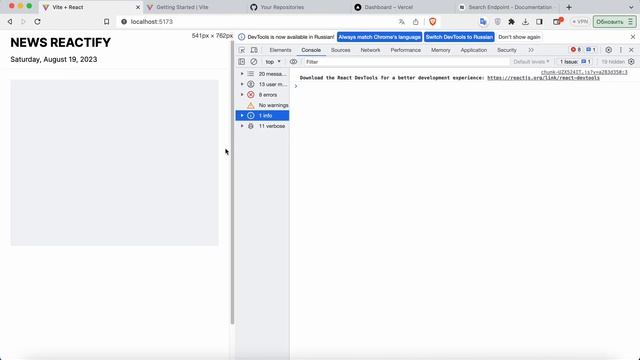The image size is (640, 360).
Task: Close the Vite + React tab
Action: click(x=138, y=7)
